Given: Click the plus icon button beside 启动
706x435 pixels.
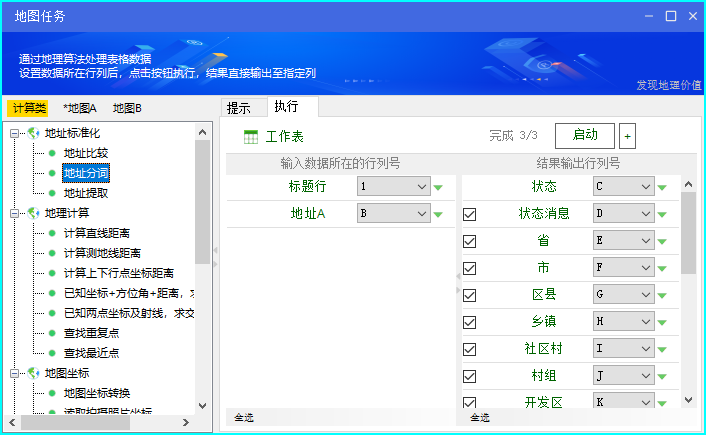Looking at the screenshot, I should (627, 136).
